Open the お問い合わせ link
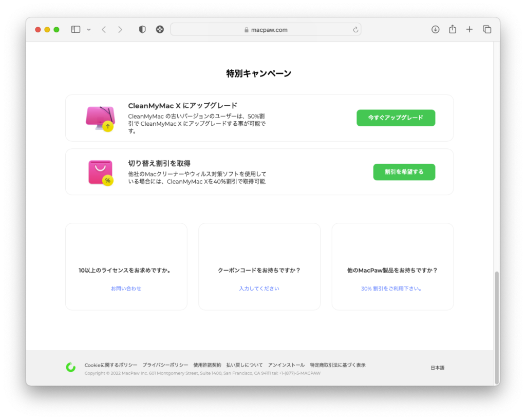The width and height of the screenshot is (526, 420). click(x=126, y=288)
